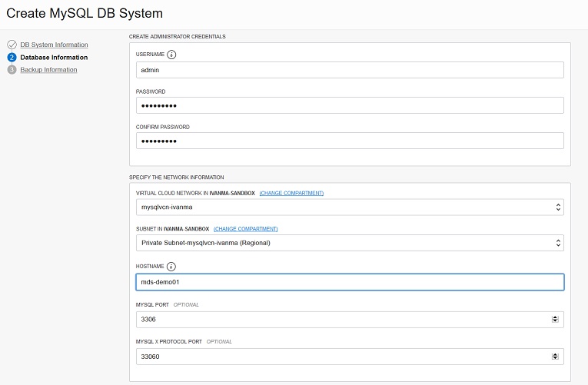Viewport: 588px width, 385px height.
Task: Click the DB System Information checkmark icon
Action: (12, 45)
